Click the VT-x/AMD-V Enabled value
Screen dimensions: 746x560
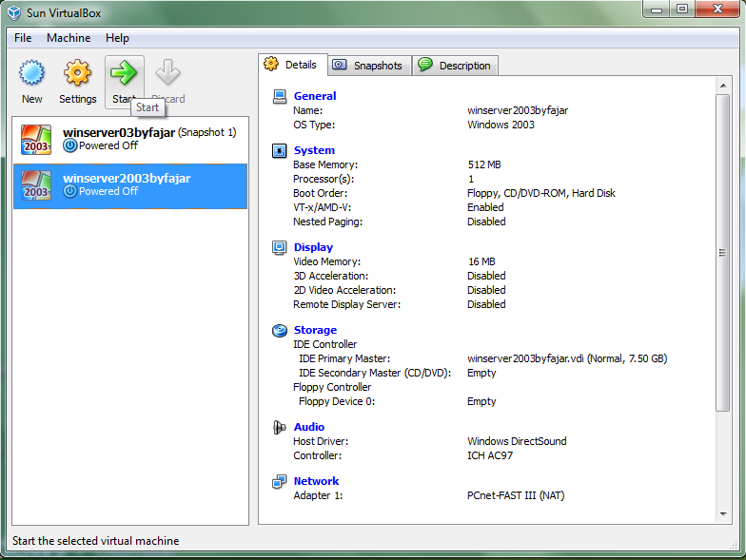[485, 207]
